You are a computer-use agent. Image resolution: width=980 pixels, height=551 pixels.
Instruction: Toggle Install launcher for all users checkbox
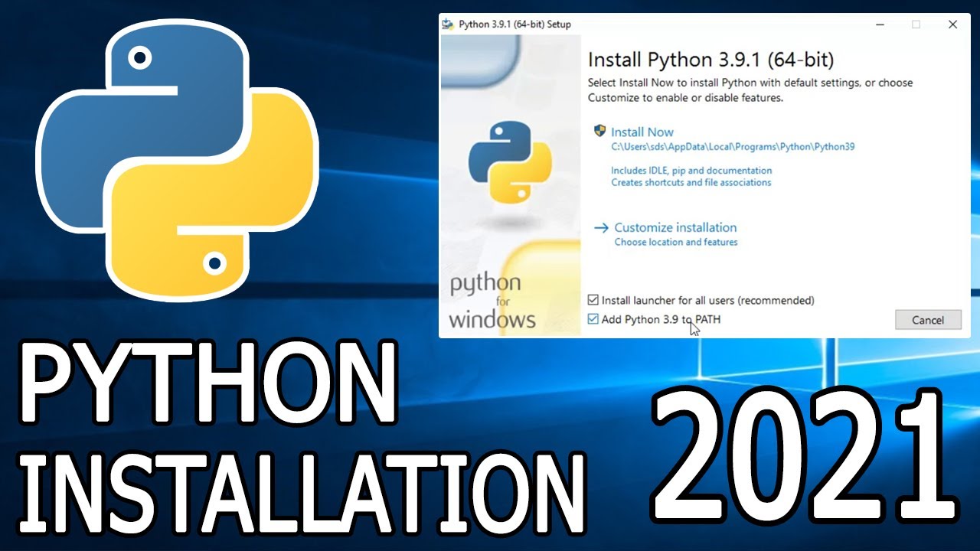coord(593,300)
